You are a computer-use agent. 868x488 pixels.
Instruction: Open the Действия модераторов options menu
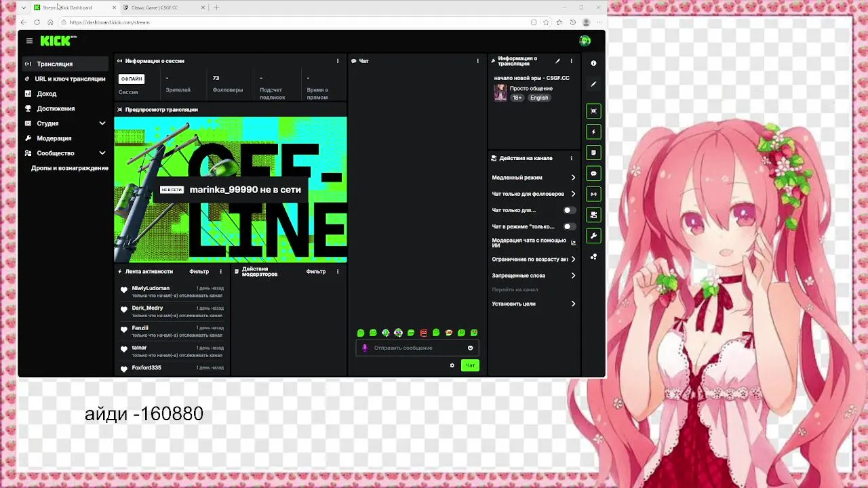coord(338,271)
